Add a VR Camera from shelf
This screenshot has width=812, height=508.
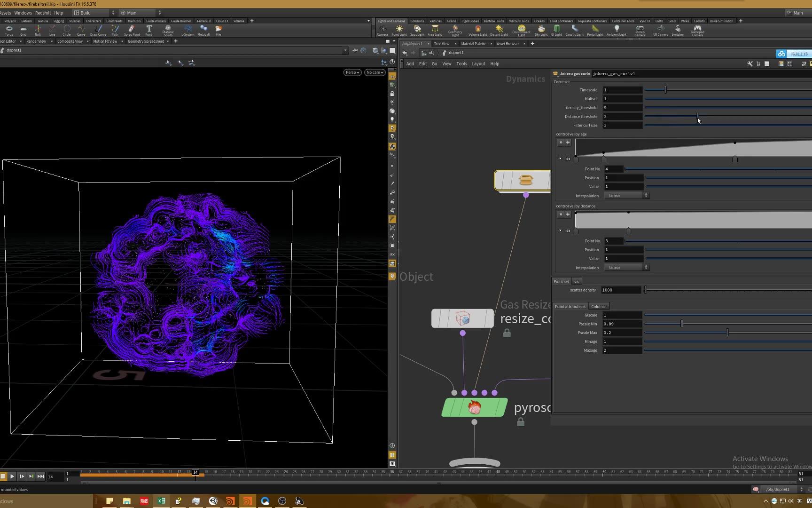tap(661, 31)
